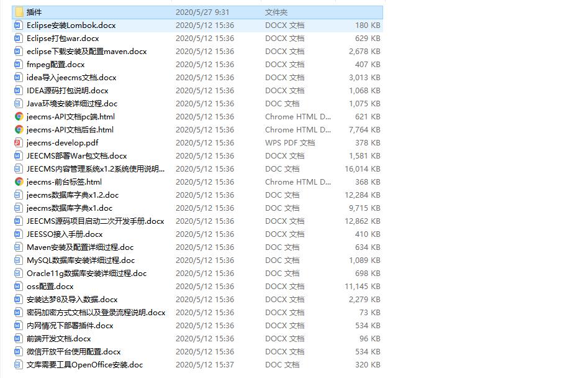Select the PDF icon of jeecms-develop.pdf

(x=18, y=143)
